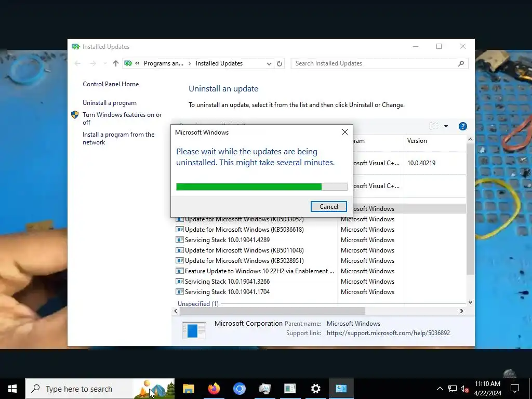Select version 10.0.40219 cell
532x399 pixels.
point(421,163)
